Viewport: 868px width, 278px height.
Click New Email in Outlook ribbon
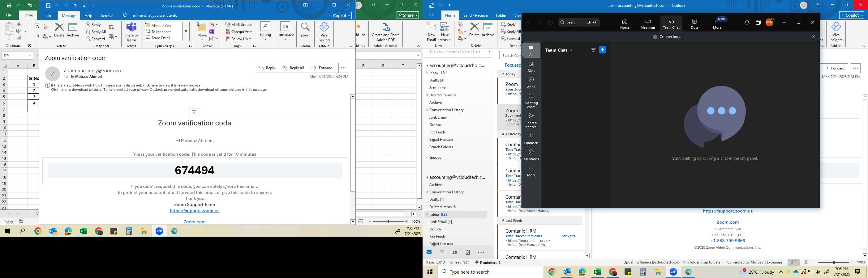click(431, 32)
